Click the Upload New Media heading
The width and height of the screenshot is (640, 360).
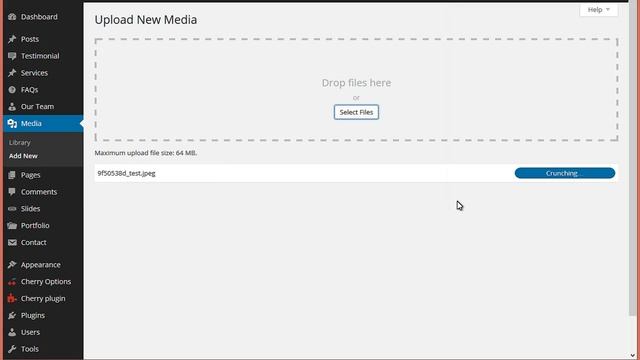click(146, 20)
